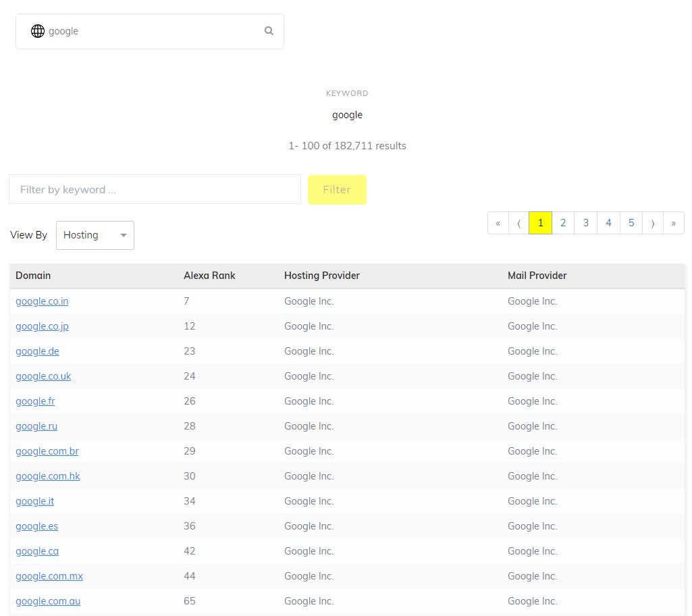Go to next page with ⟩ button

click(653, 223)
